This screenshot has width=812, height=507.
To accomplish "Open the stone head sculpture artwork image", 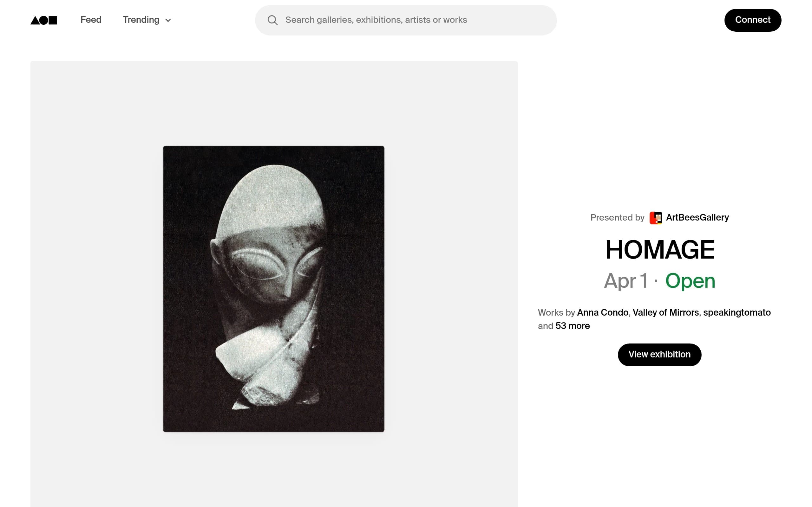I will click(273, 289).
